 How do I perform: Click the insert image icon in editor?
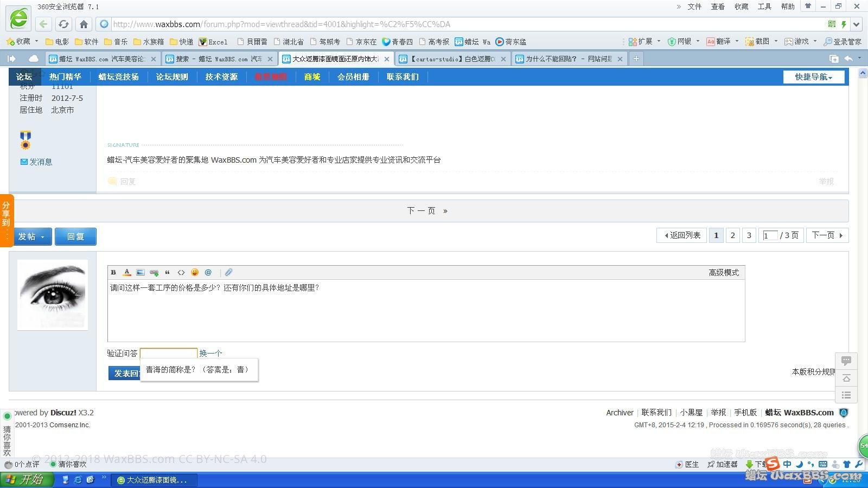(141, 272)
